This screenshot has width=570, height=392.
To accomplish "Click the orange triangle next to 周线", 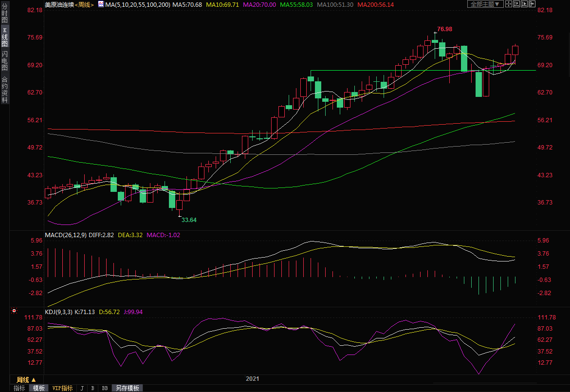I will pos(34,380).
